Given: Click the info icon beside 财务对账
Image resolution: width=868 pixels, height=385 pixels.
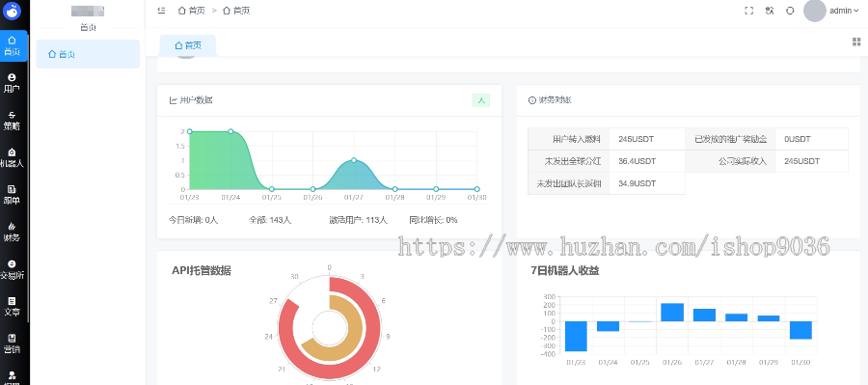Looking at the screenshot, I should tap(532, 100).
